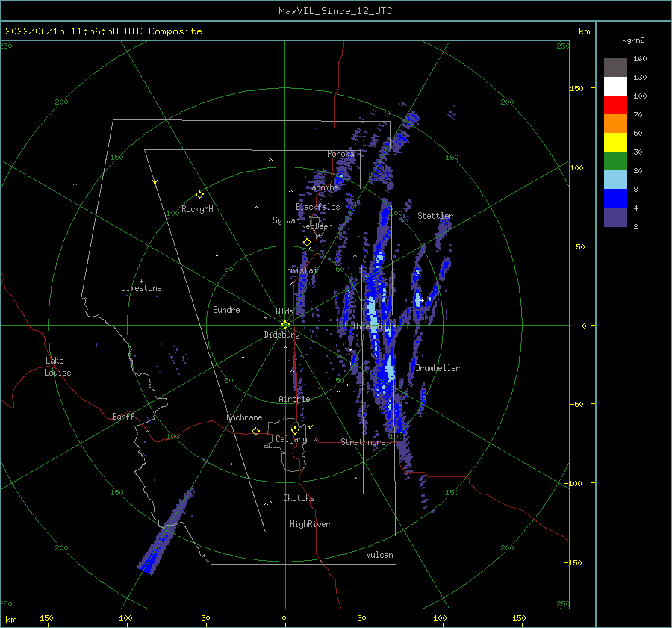Screen dimensions: 672x628
Task: Click the 130 value on the legend
Action: coord(640,78)
